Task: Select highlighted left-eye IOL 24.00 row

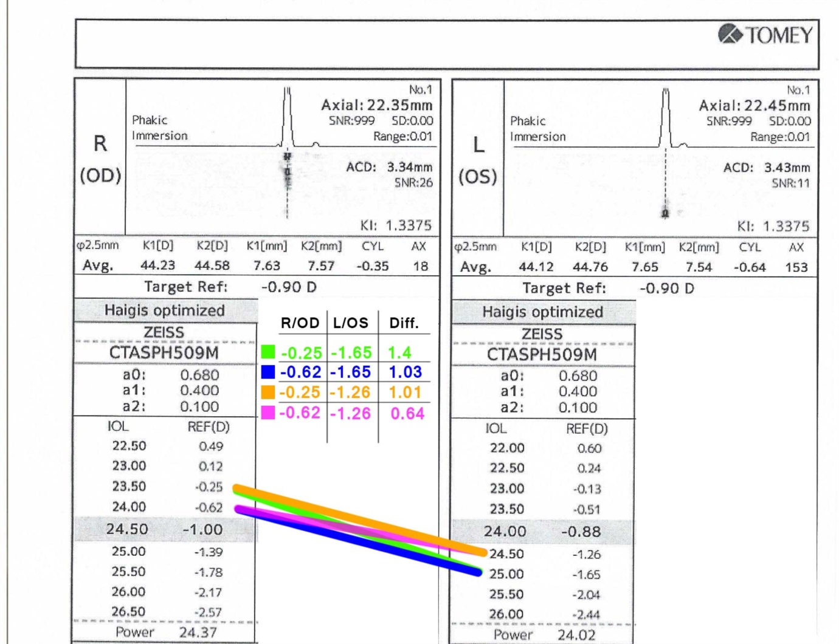Action: click(542, 532)
